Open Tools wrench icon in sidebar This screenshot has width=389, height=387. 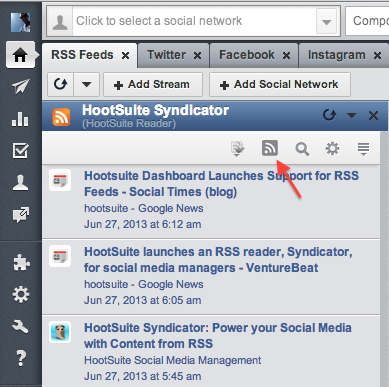coord(20,326)
